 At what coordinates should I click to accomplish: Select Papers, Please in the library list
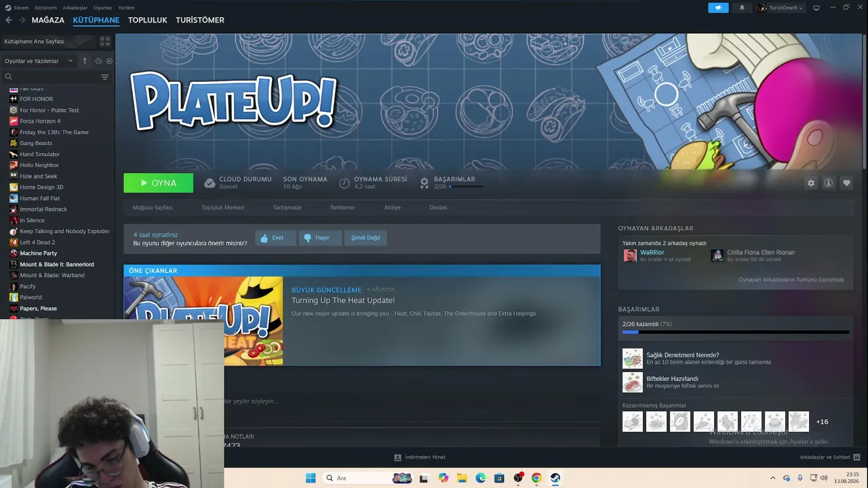coord(39,308)
